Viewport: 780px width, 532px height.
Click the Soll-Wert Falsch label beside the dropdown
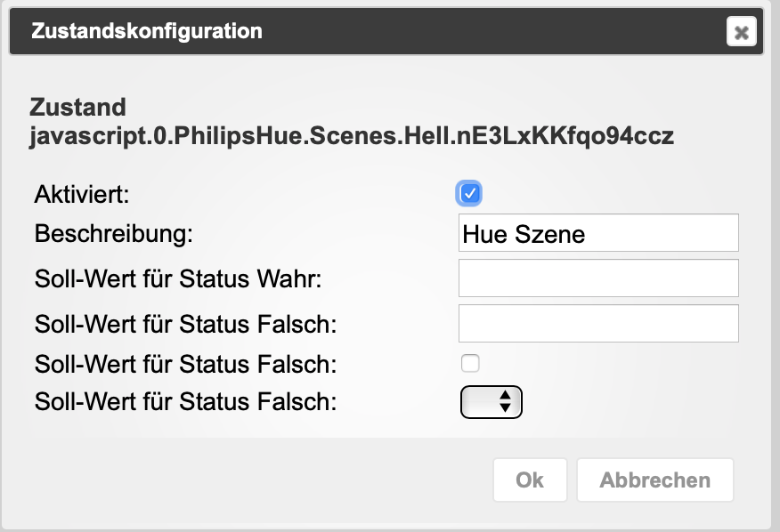[185, 402]
